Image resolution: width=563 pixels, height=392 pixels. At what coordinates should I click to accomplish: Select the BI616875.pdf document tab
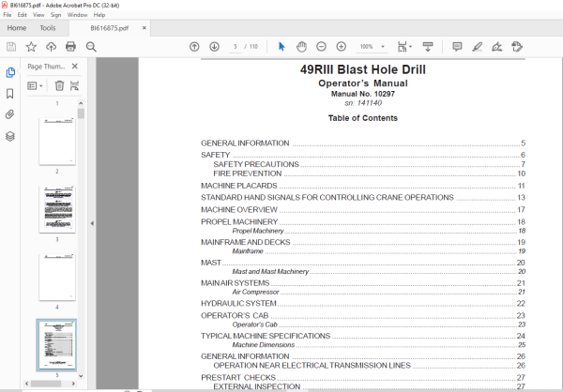(x=109, y=28)
